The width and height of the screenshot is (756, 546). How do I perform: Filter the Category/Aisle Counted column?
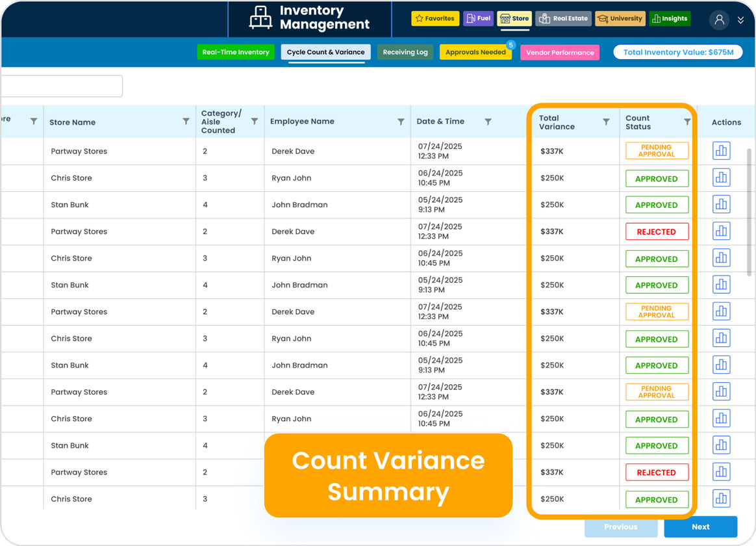pyautogui.click(x=255, y=122)
